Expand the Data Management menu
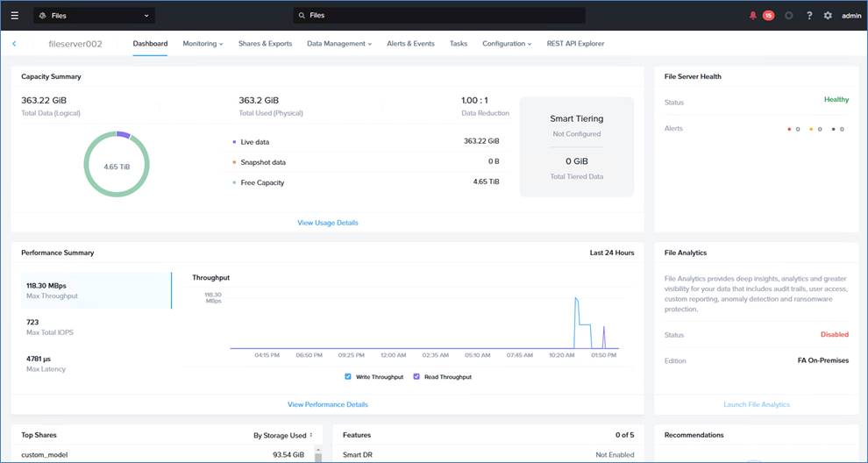868x463 pixels. coord(339,43)
